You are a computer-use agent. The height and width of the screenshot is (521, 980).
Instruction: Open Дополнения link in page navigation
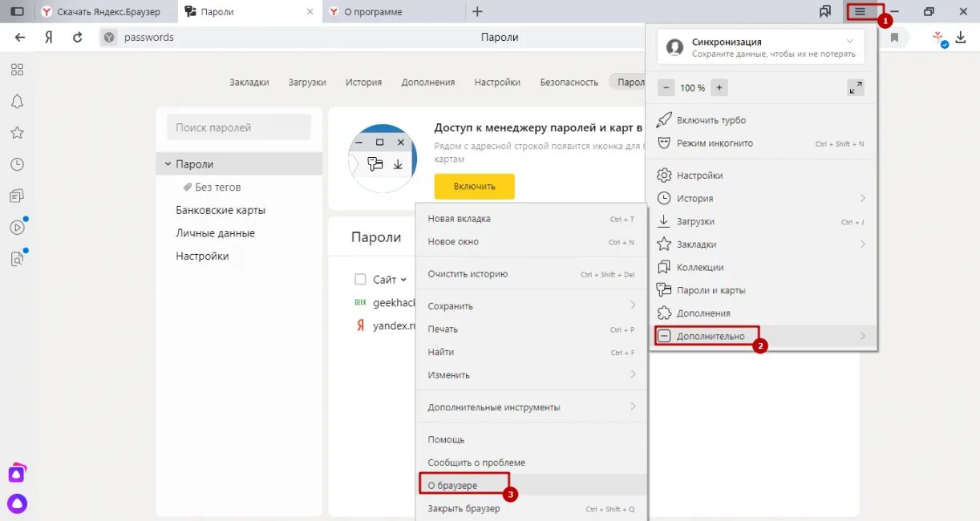point(428,82)
